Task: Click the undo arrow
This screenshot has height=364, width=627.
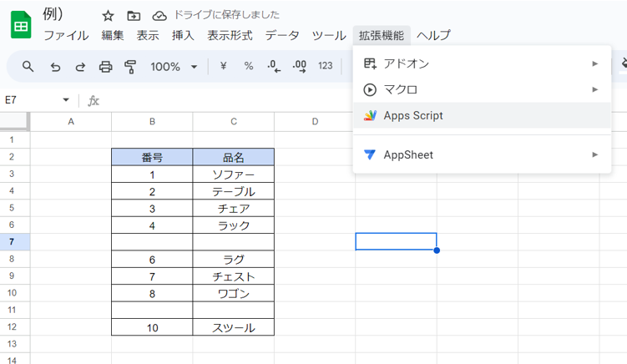Action: pyautogui.click(x=55, y=67)
